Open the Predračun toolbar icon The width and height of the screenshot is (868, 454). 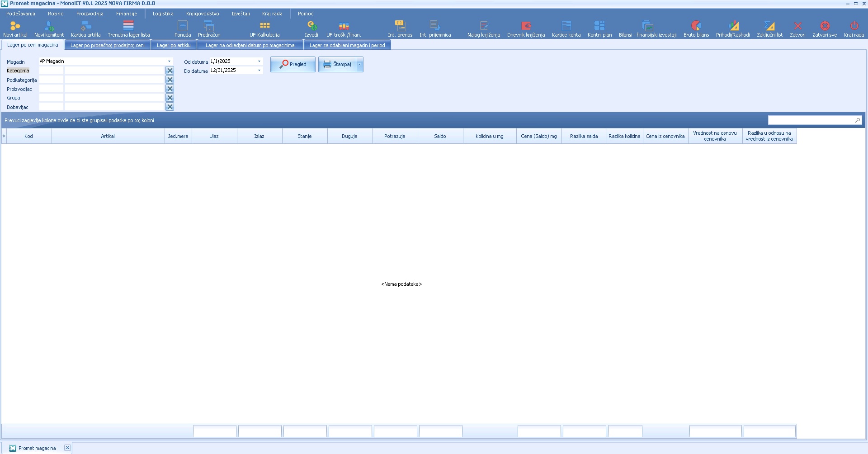(209, 29)
